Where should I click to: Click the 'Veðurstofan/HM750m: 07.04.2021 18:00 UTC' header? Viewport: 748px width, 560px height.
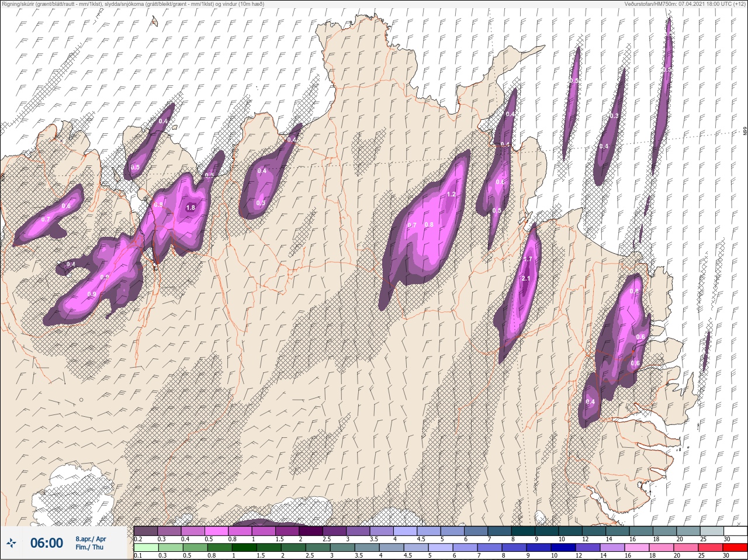click(x=685, y=4)
